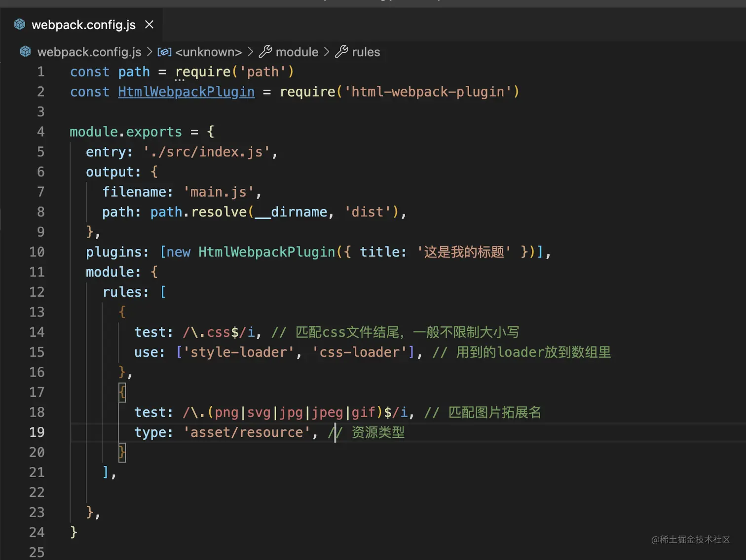Image resolution: width=746 pixels, height=560 pixels.
Task: Click the module.exports text on line 4
Action: coord(126,132)
